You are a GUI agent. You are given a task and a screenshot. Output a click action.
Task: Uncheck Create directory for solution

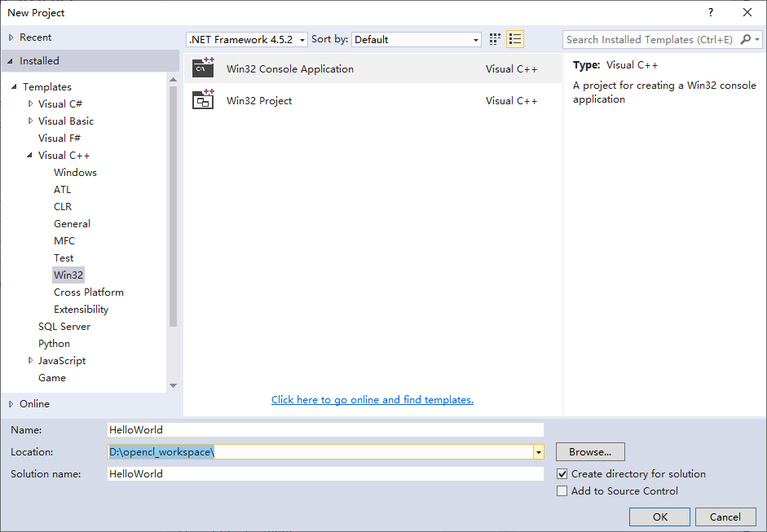tap(562, 473)
